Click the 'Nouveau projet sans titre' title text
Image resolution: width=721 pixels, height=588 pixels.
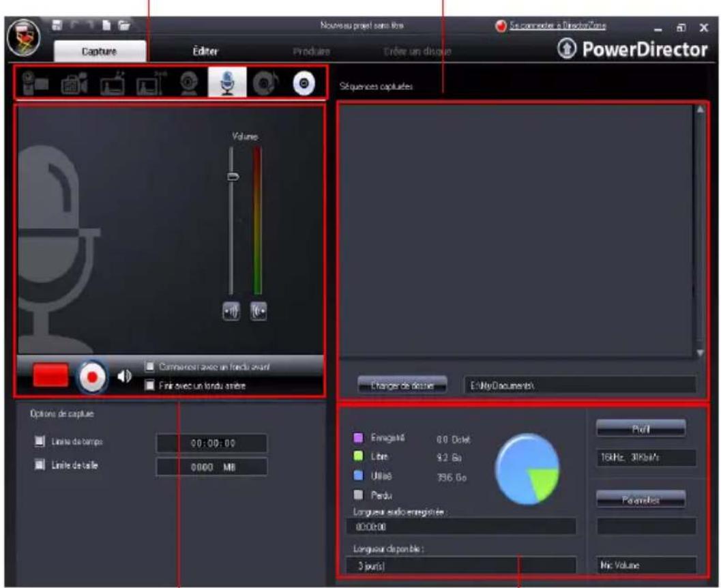click(362, 25)
